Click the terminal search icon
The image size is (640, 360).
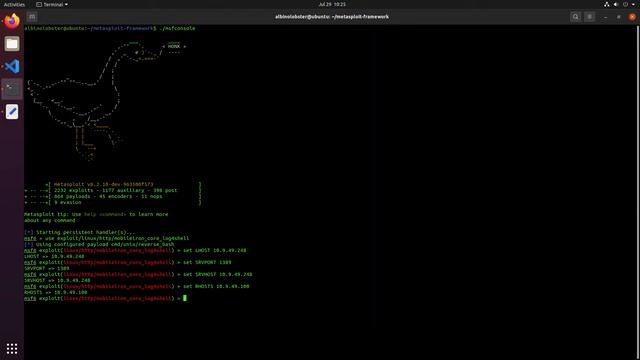pyautogui.click(x=576, y=17)
